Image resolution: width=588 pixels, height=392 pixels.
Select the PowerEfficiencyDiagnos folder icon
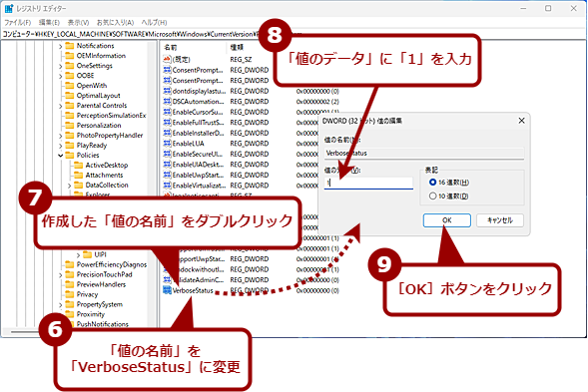(69, 264)
